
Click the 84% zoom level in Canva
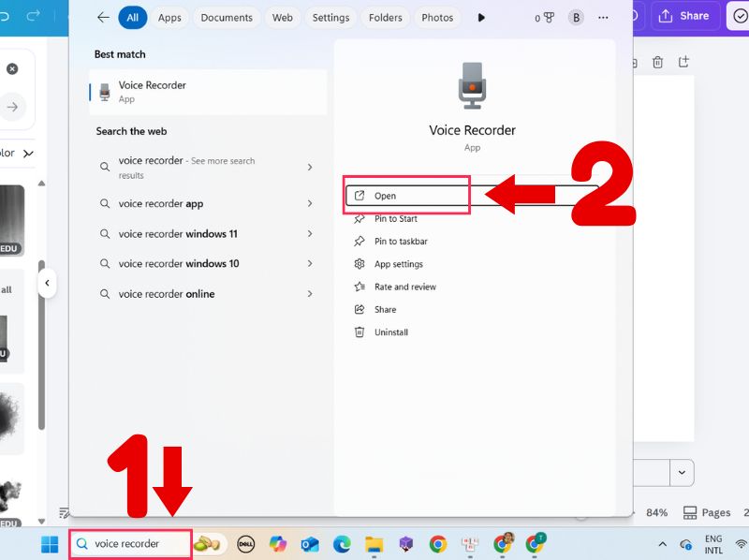(657, 512)
